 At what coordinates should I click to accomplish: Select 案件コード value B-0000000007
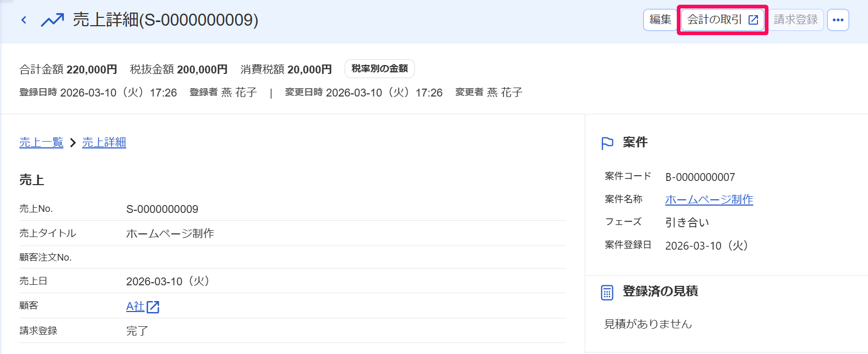pyautogui.click(x=700, y=177)
